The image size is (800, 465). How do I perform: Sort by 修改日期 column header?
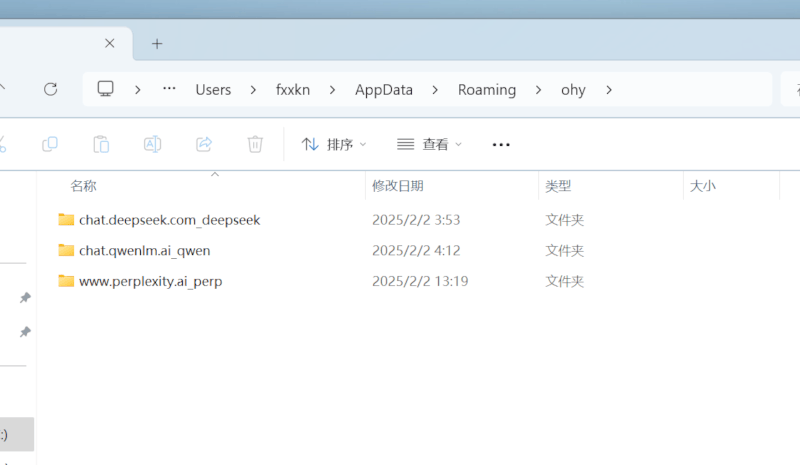tap(398, 186)
